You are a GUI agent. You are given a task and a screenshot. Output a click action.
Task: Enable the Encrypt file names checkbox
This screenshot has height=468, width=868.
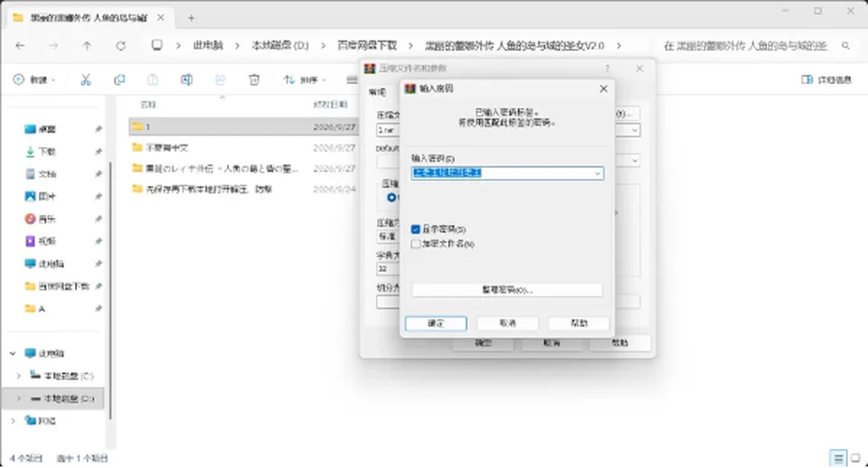416,244
